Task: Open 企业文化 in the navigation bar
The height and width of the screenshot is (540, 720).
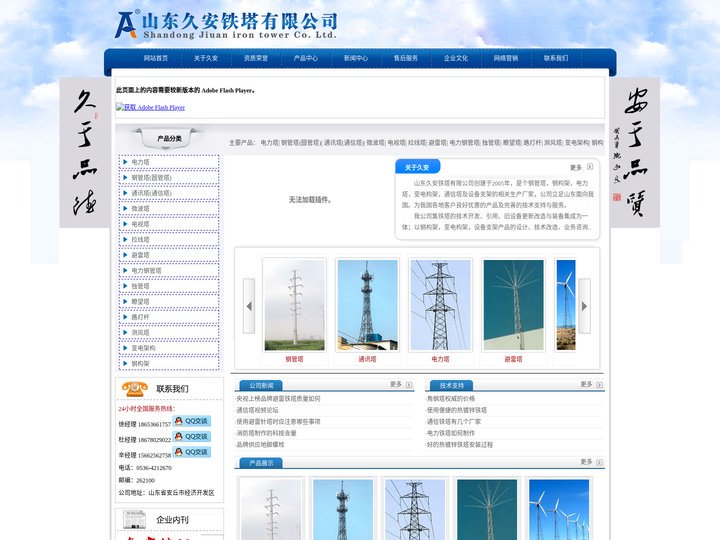Action: tap(456, 58)
